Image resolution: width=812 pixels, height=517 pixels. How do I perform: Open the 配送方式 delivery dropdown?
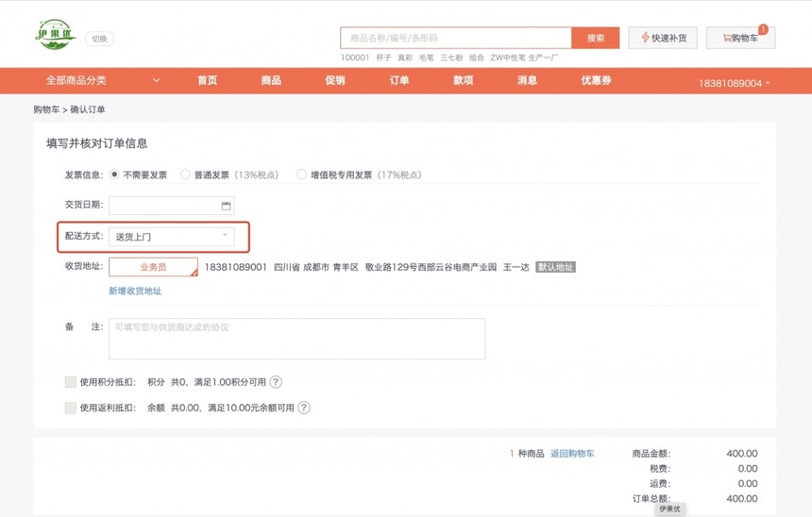pos(172,237)
